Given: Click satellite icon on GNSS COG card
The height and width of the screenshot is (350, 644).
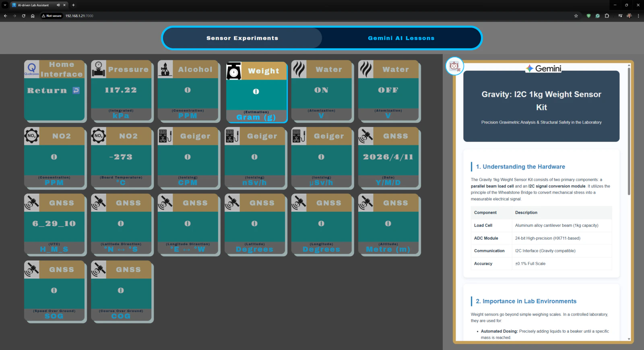Looking at the screenshot, I should point(99,270).
